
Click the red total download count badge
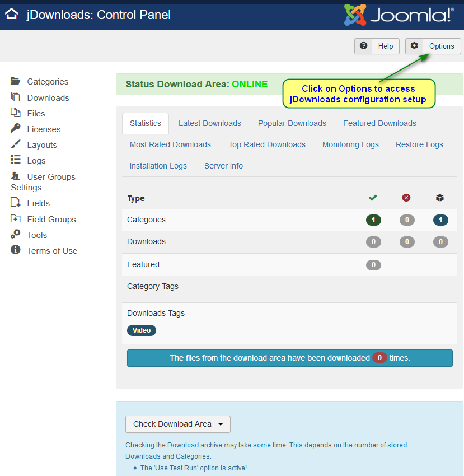[x=379, y=358]
